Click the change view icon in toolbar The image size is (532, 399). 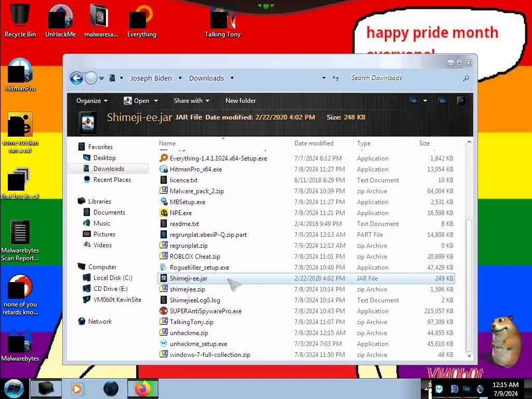pos(414,101)
